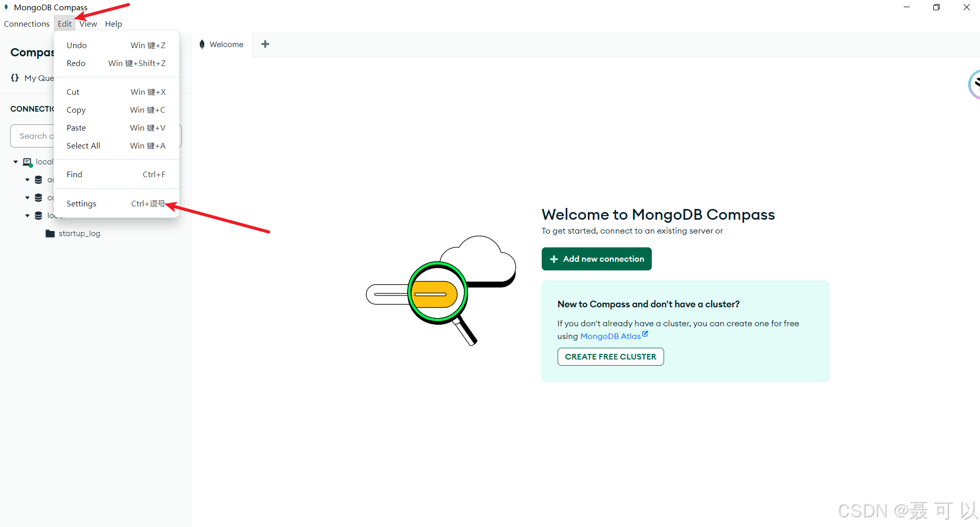The width and height of the screenshot is (980, 527).
Task: Close the open Edit menu
Action: point(65,24)
